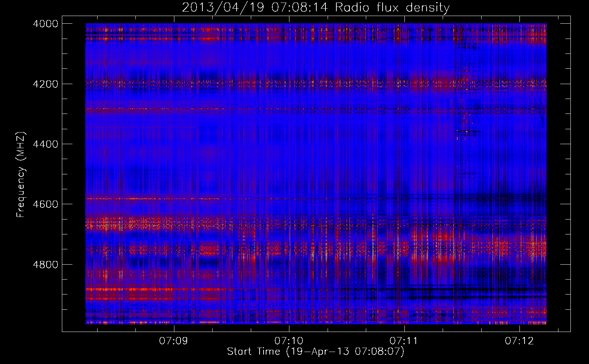
Task: Click the 4000 frequency tick label
Action: [x=46, y=24]
